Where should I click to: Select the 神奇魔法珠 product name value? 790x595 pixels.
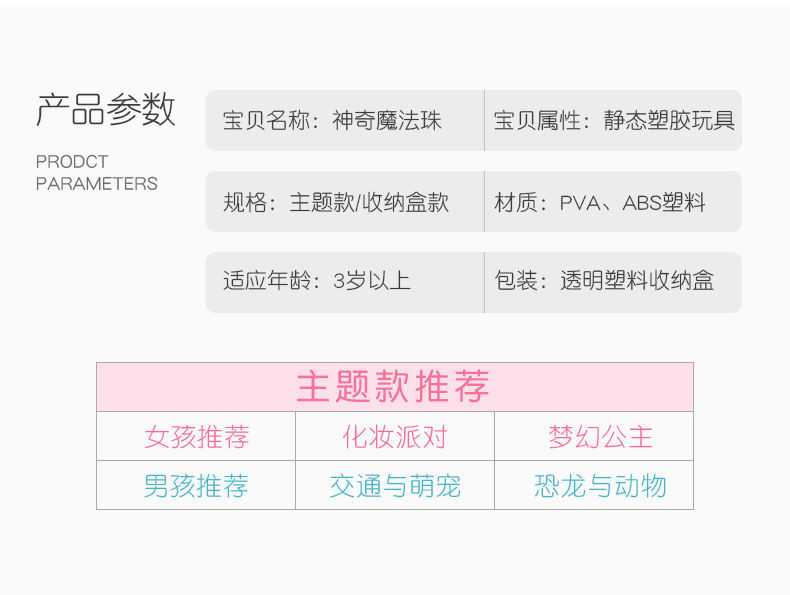(x=387, y=121)
